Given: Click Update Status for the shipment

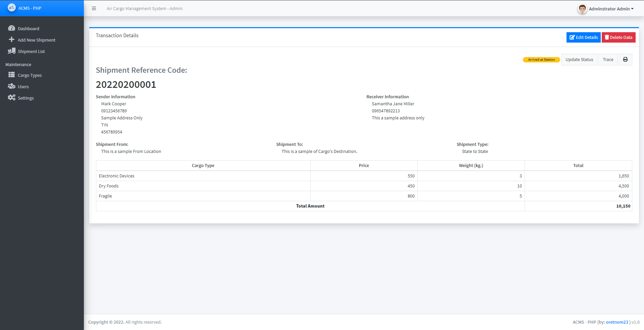Looking at the screenshot, I should point(579,59).
